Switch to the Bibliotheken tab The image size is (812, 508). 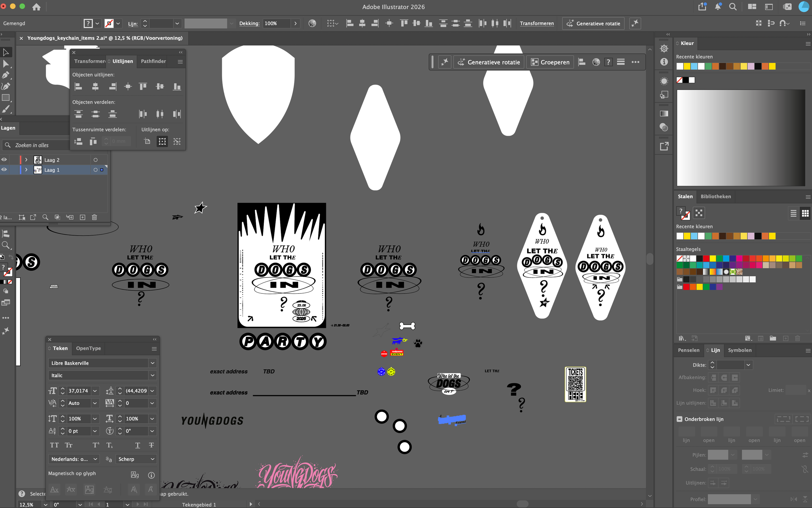716,197
